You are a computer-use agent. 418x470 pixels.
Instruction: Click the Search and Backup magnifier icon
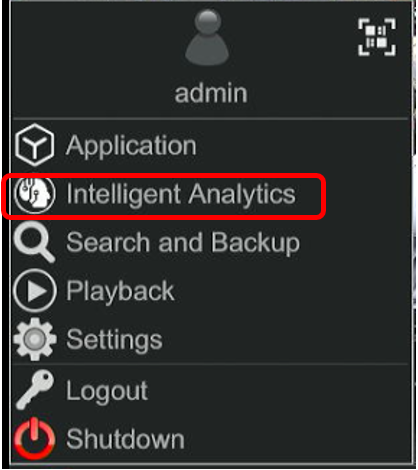34,242
